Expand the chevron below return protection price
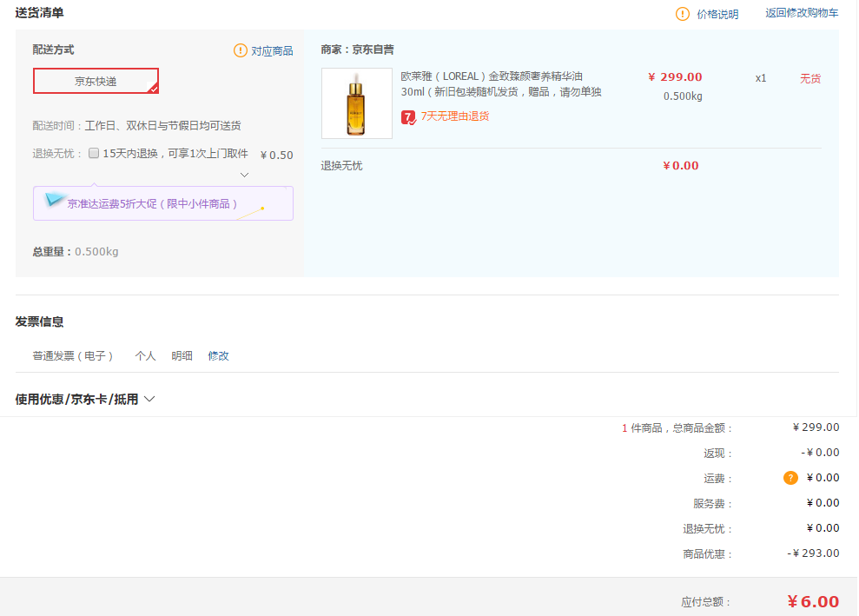859x616 pixels. 244,175
